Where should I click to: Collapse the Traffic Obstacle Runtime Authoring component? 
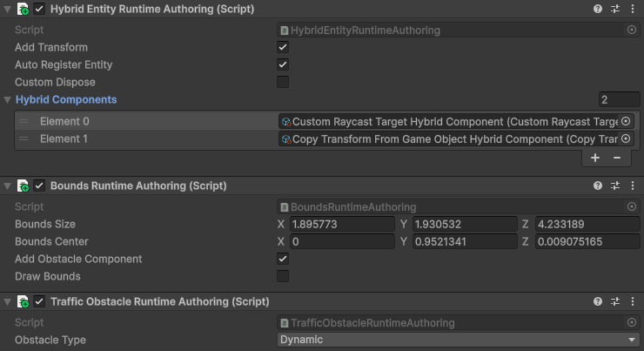coord(7,301)
